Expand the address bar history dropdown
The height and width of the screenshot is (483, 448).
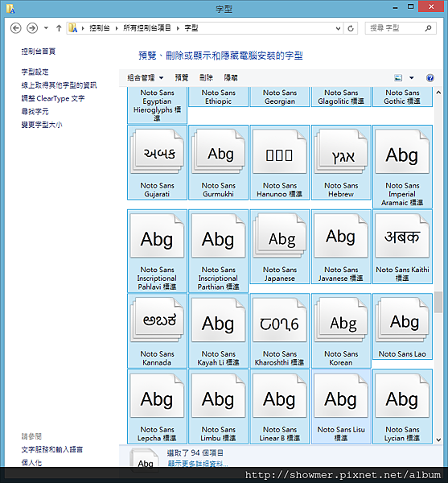pyautogui.click(x=338, y=28)
